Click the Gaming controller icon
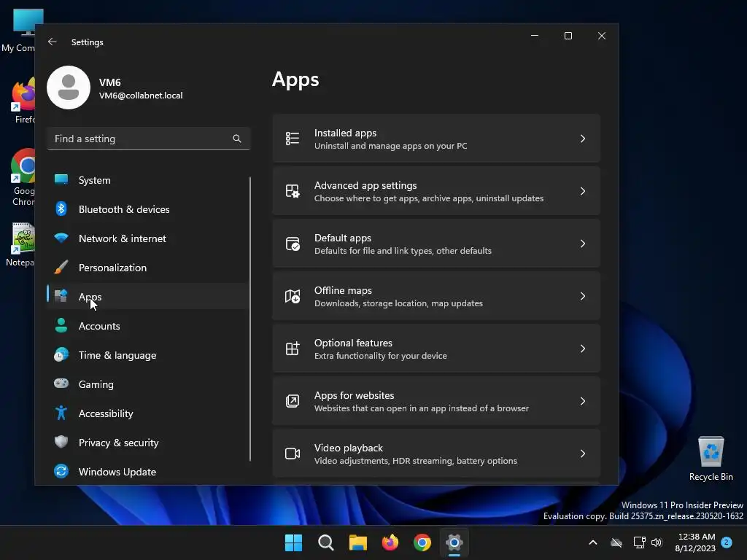Image resolution: width=747 pixels, height=560 pixels. click(x=61, y=384)
